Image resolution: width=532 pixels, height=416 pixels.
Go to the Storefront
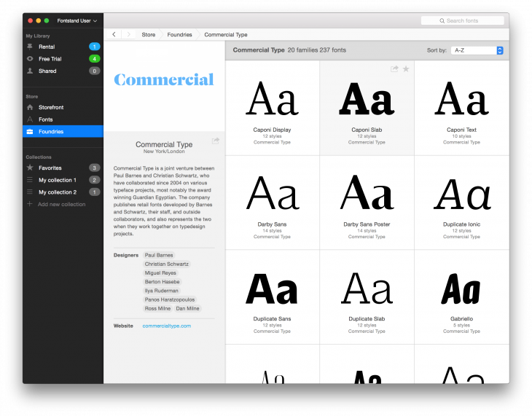pos(51,107)
